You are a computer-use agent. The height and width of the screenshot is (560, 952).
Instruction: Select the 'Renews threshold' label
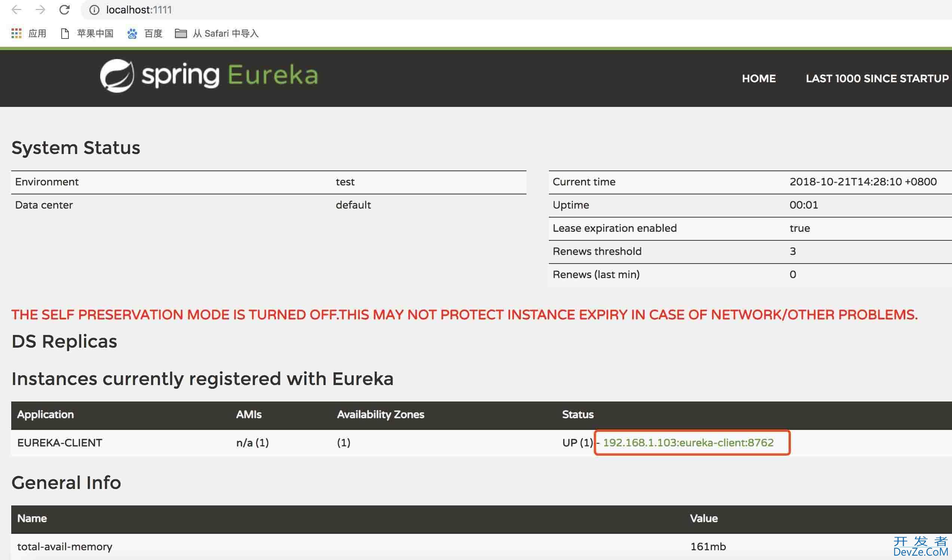point(597,252)
